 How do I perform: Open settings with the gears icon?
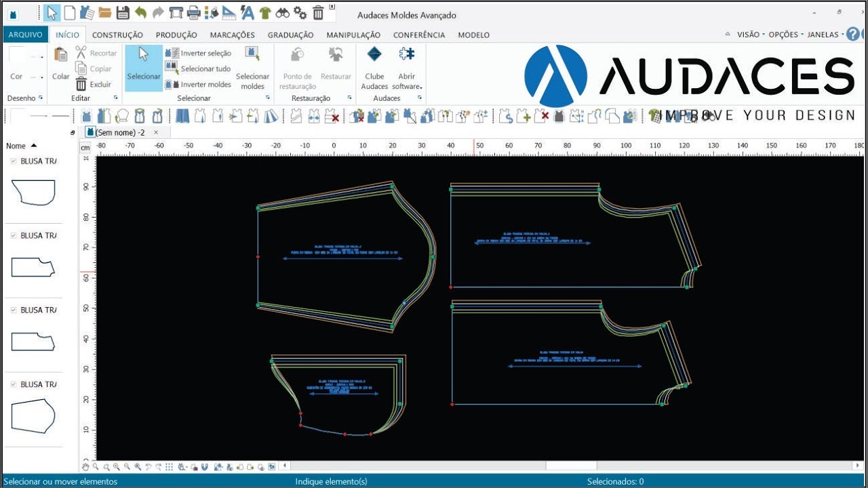(x=300, y=12)
